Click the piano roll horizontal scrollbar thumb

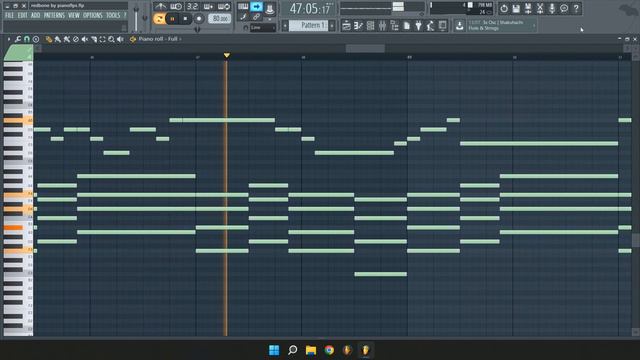[x=365, y=48]
